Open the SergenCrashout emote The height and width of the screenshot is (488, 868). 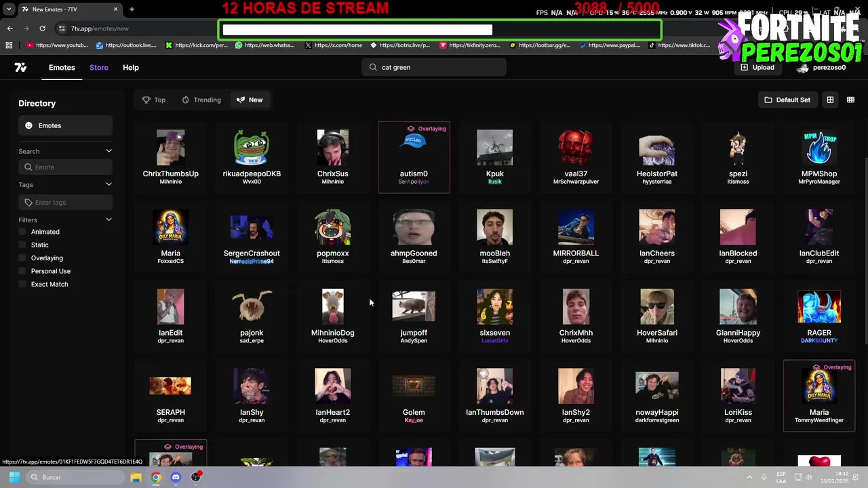coord(252,237)
